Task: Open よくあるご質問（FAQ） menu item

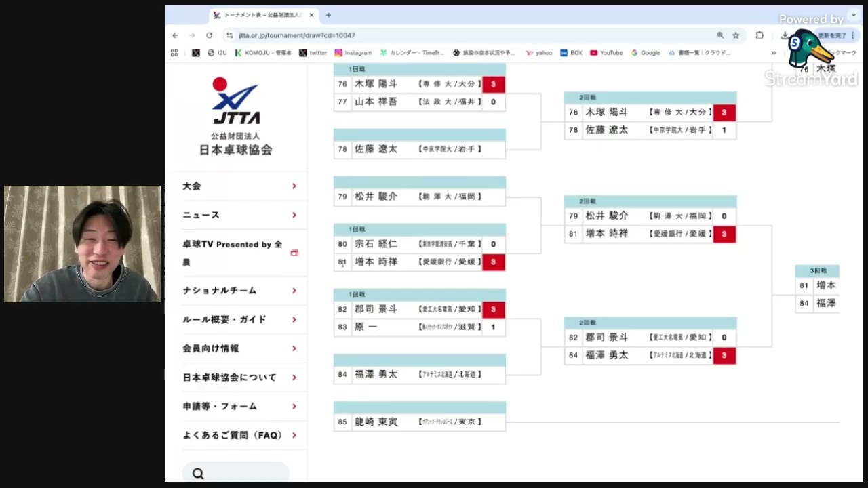Action: tap(240, 435)
